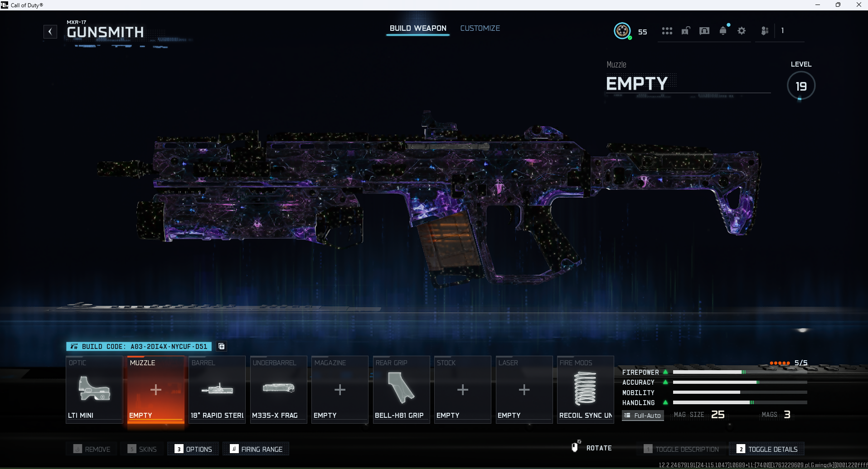Viewport: 868px width, 469px height.
Task: Click the Firing Range button
Action: point(256,449)
